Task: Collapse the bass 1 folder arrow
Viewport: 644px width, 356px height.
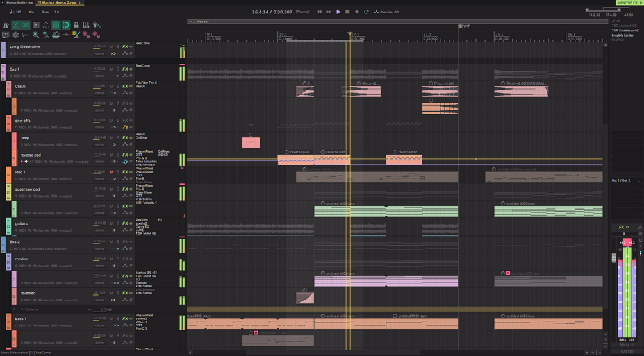Action: coord(8,316)
